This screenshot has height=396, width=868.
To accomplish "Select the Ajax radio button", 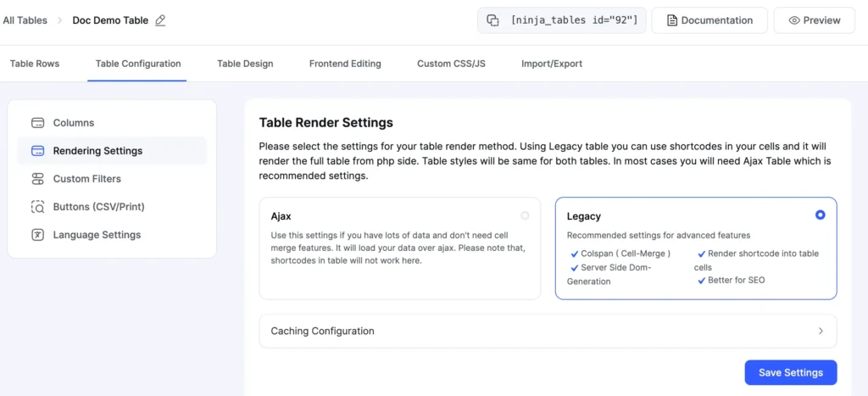I will click(525, 215).
